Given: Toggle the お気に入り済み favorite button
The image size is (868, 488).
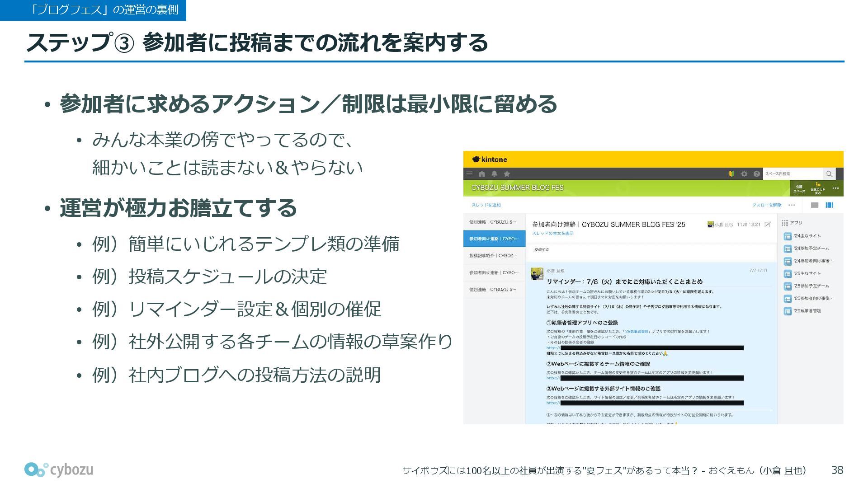Looking at the screenshot, I should click(818, 188).
